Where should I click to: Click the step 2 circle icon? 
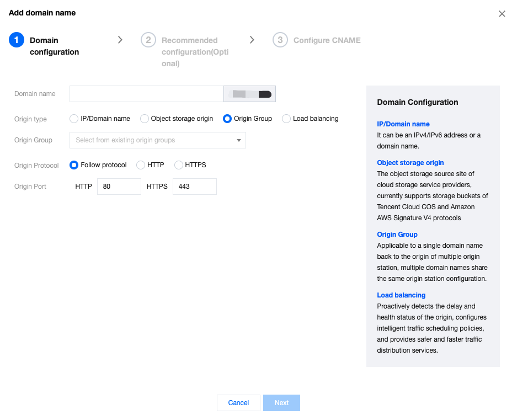point(148,40)
